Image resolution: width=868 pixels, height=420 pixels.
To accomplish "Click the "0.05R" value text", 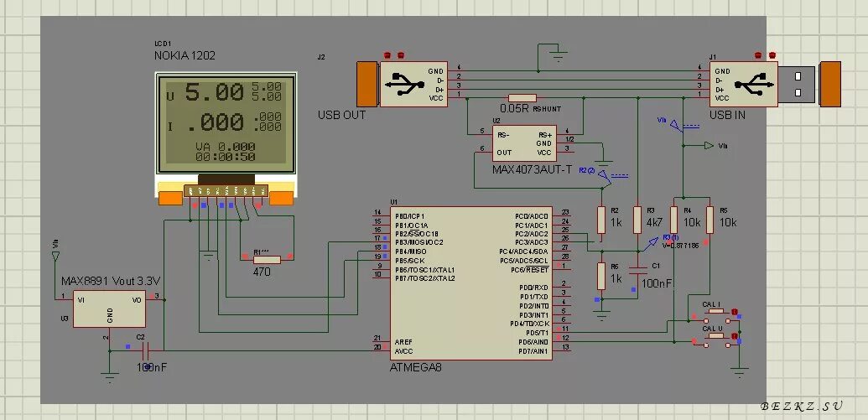I will click(514, 108).
